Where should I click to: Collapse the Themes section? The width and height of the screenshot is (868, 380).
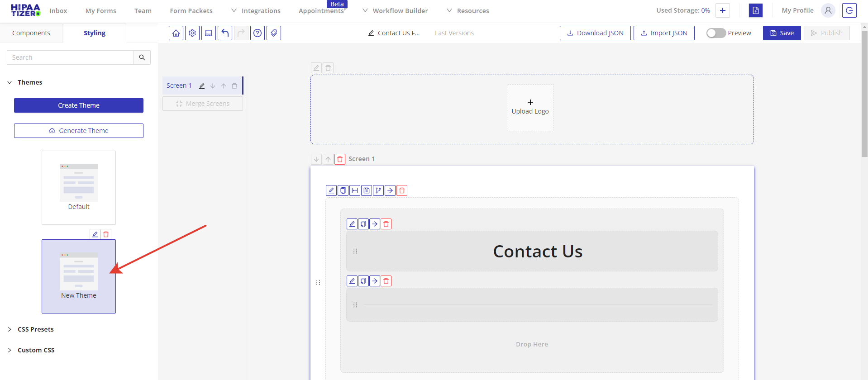(x=10, y=82)
